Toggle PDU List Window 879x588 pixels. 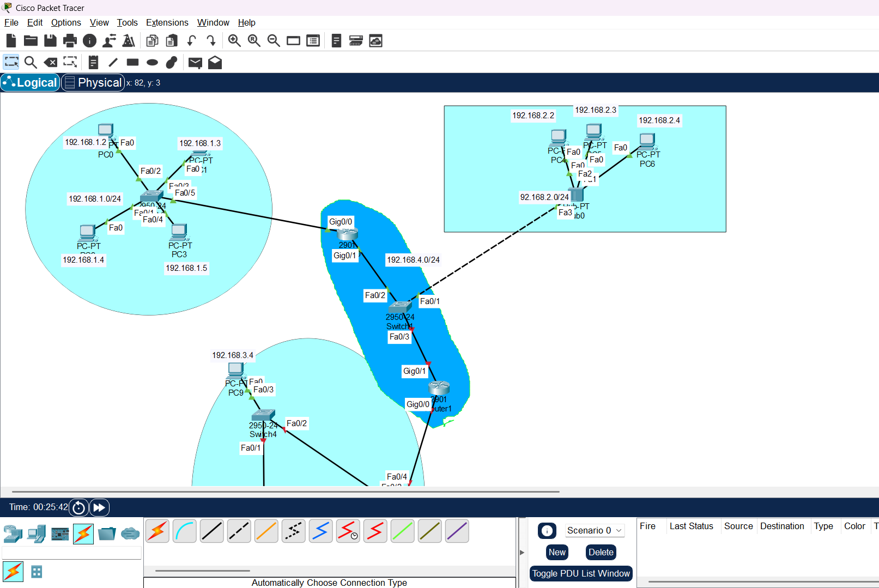tap(581, 573)
